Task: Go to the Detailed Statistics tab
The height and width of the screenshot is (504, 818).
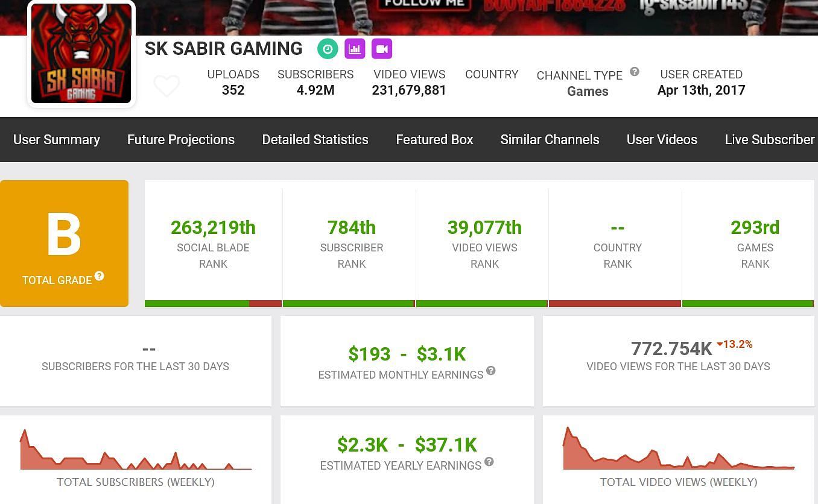Action: [x=315, y=139]
